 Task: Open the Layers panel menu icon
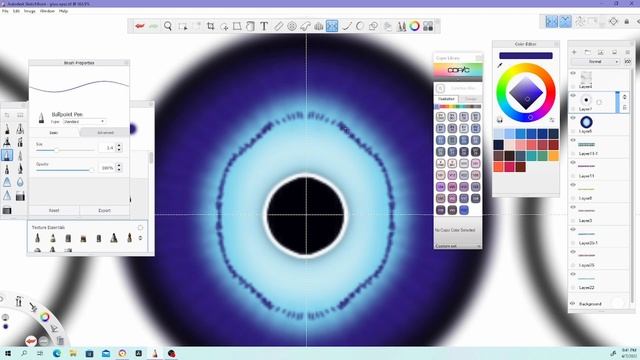pyautogui.click(x=628, y=52)
